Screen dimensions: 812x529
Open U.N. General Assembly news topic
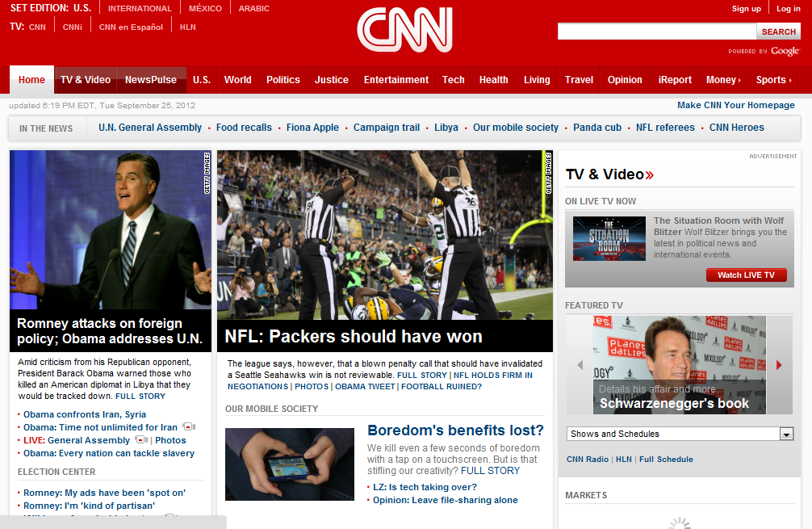(x=150, y=128)
